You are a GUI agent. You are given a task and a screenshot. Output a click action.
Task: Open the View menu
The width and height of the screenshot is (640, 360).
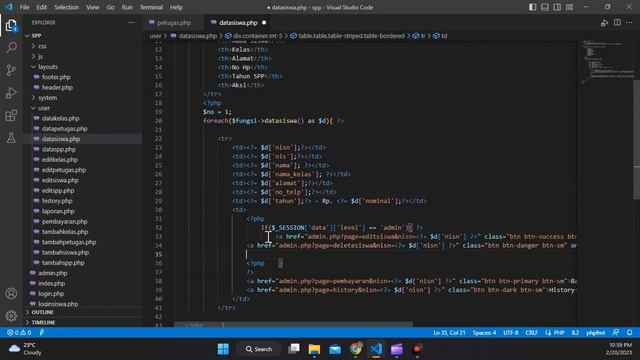pyautogui.click(x=93, y=7)
